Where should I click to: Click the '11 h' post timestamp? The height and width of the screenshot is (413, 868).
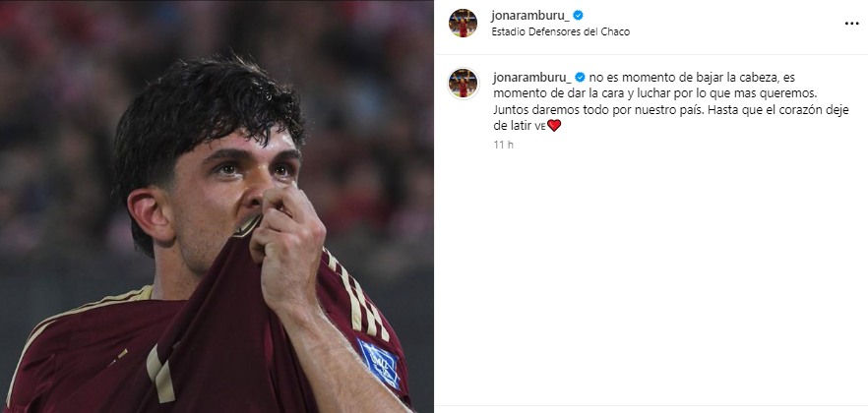(x=503, y=145)
